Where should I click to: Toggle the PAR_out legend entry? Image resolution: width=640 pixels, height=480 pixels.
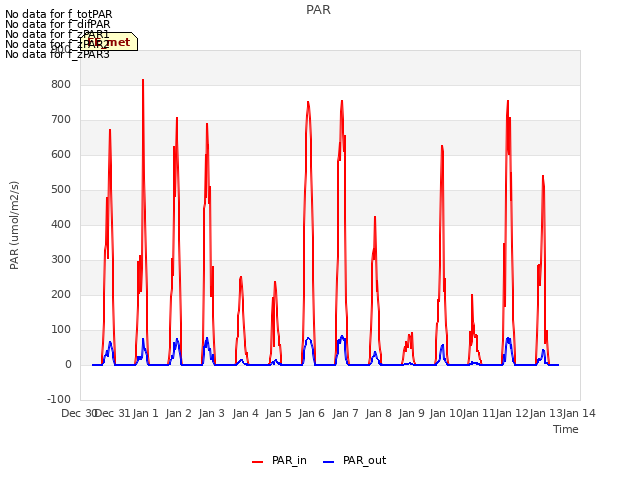coord(354,460)
